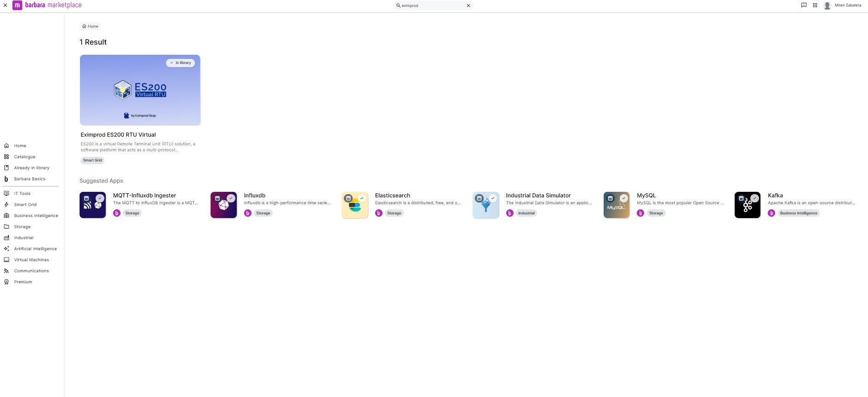The height and width of the screenshot is (397, 868).
Task: Click the Virtual Machines monitor icon
Action: (6, 260)
